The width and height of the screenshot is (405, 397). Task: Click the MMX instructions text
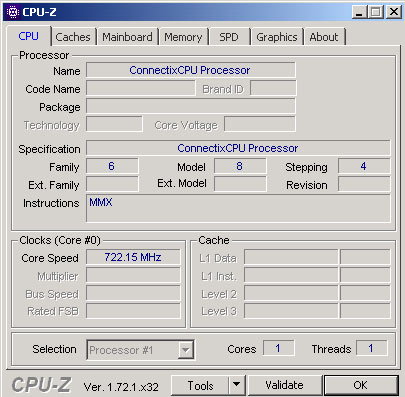tap(101, 202)
